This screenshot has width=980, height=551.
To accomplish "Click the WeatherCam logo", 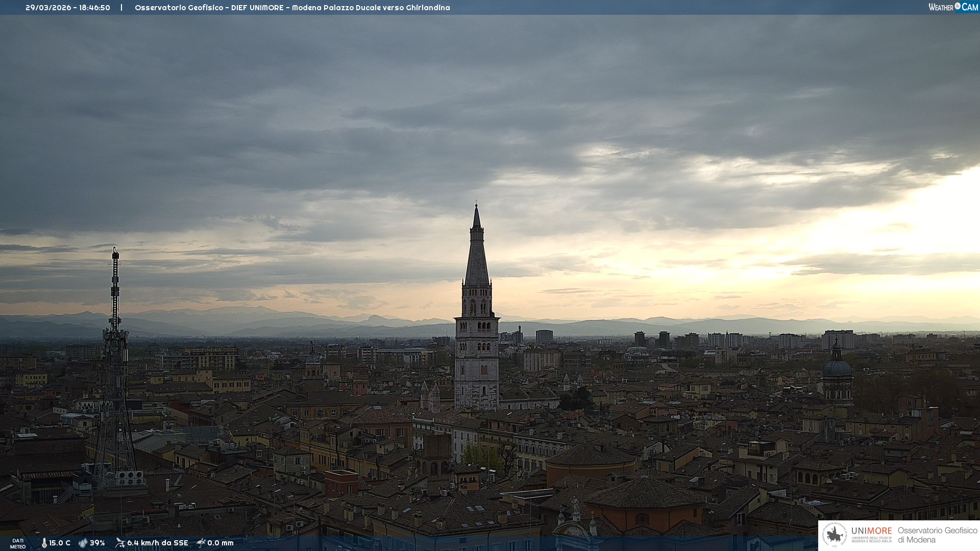I will [953, 7].
